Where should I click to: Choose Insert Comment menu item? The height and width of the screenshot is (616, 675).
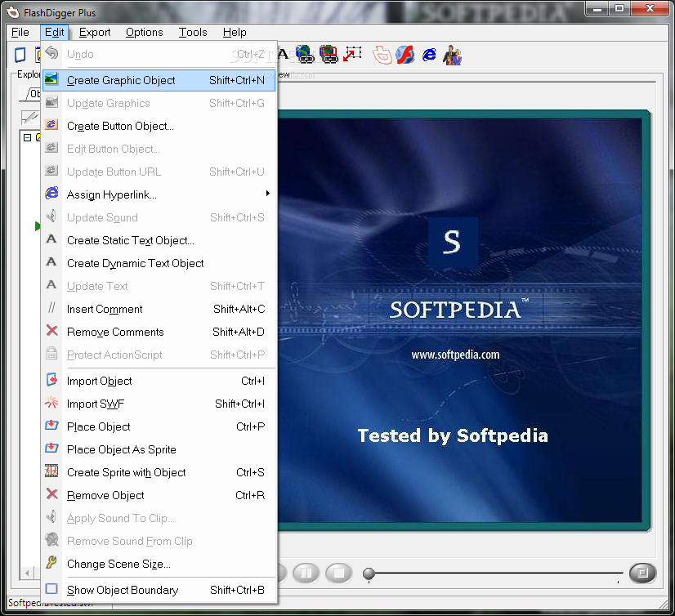159,309
